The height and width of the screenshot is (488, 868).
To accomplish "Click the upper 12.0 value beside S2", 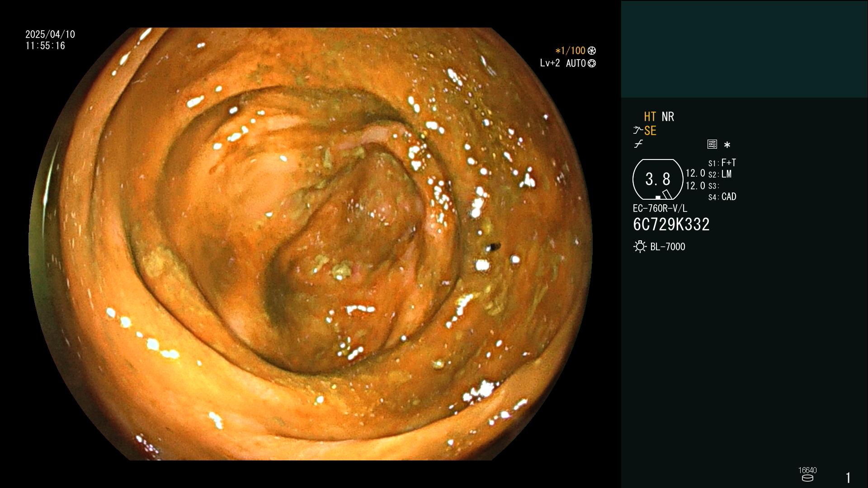I will point(695,174).
